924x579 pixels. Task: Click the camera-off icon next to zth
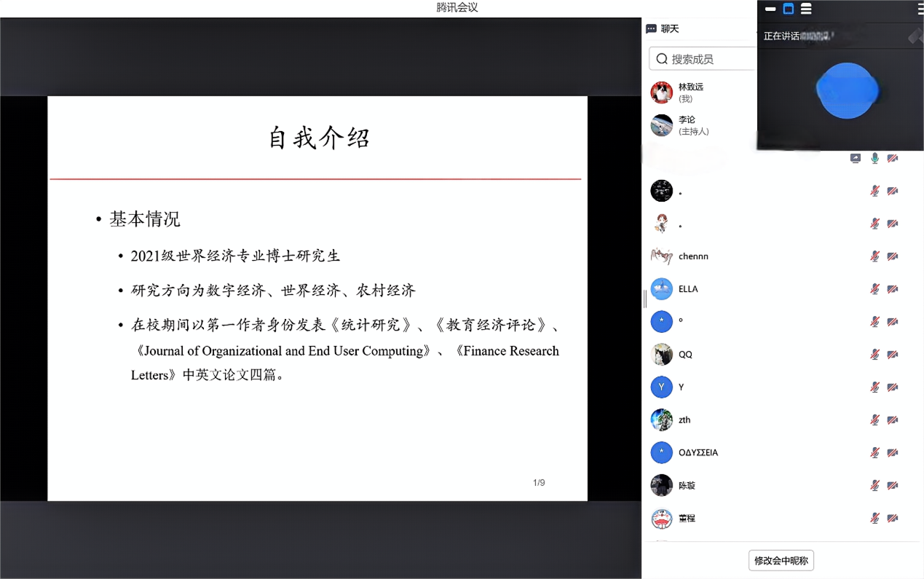point(893,420)
